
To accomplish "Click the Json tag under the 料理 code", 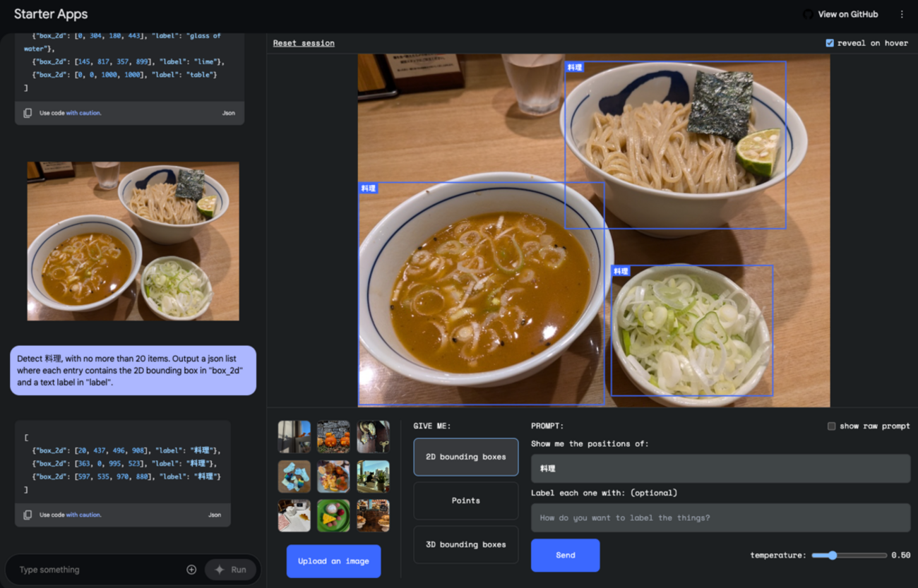I will [x=215, y=515].
